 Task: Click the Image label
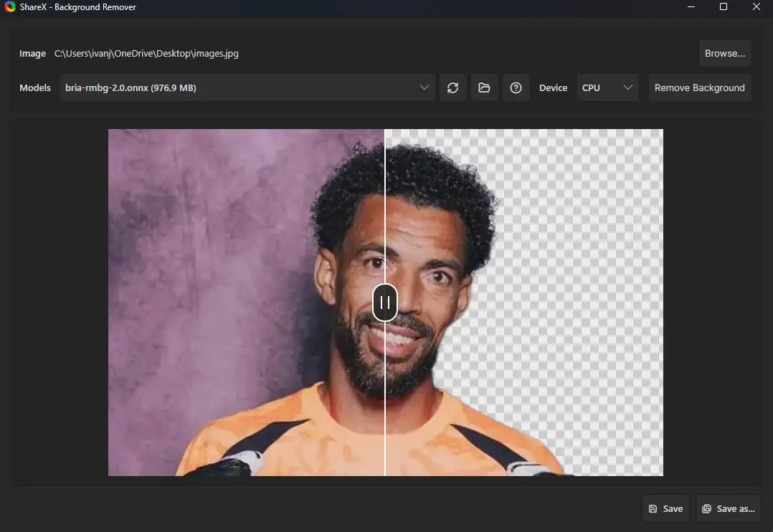[x=32, y=53]
